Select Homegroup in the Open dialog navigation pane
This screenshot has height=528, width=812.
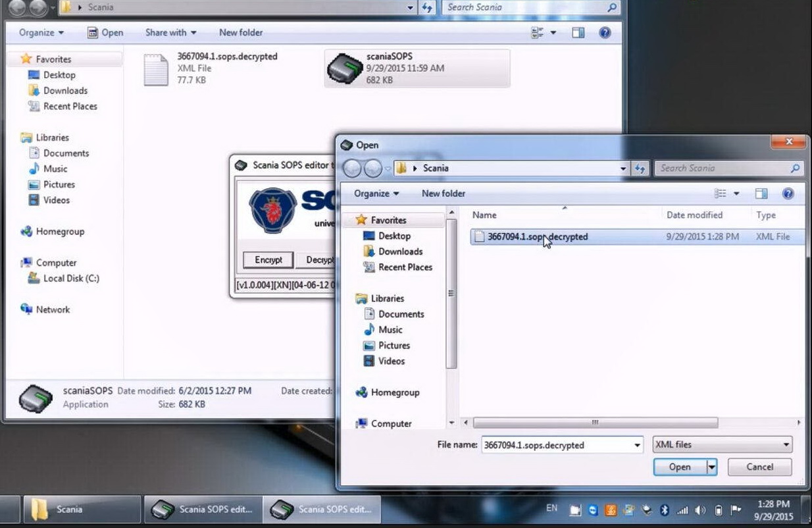pyautogui.click(x=387, y=392)
